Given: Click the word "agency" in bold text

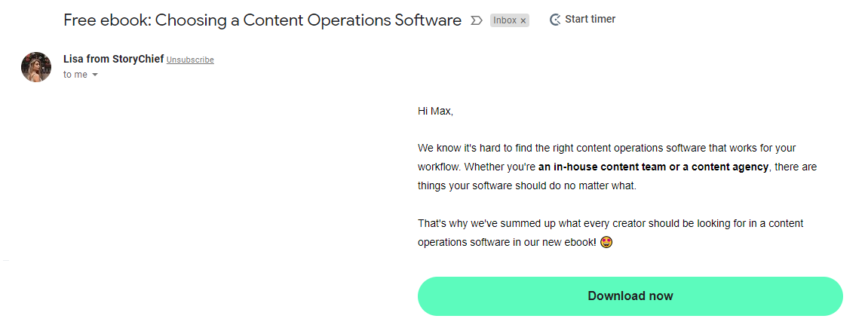Looking at the screenshot, I should pos(752,167).
